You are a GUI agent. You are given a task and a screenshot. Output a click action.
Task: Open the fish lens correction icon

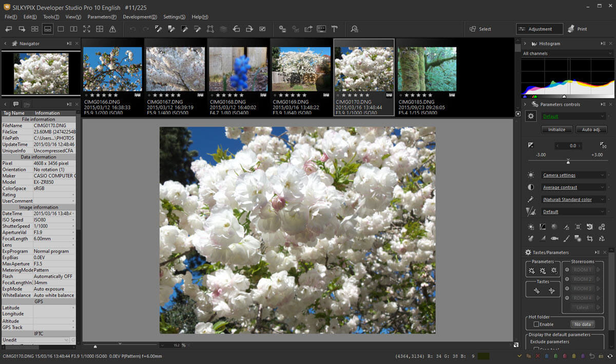coord(554,238)
